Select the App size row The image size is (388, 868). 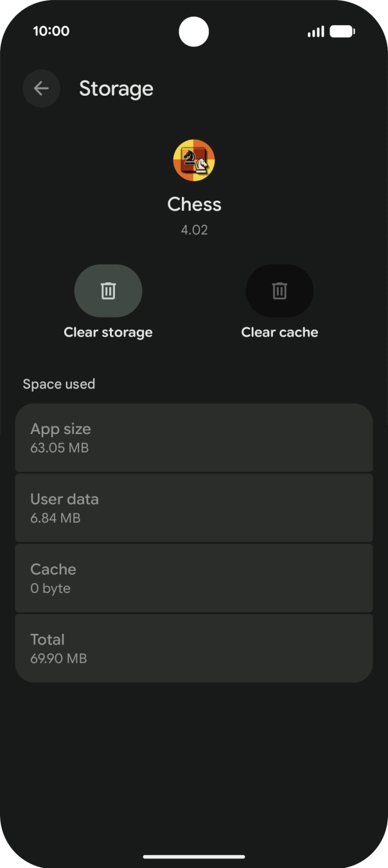[x=194, y=438]
